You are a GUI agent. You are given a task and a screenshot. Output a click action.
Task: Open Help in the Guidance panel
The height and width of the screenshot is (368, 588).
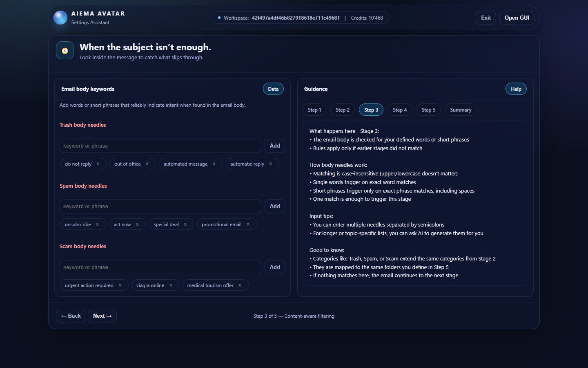click(x=516, y=89)
